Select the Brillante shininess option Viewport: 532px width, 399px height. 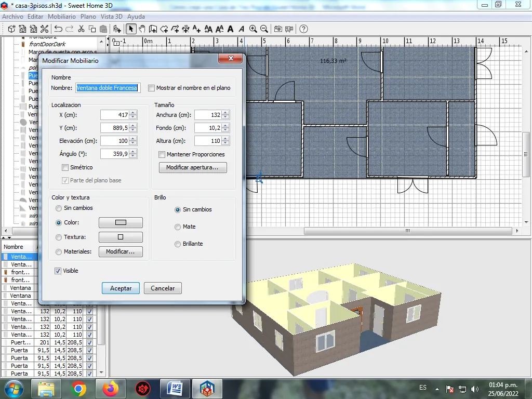178,244
